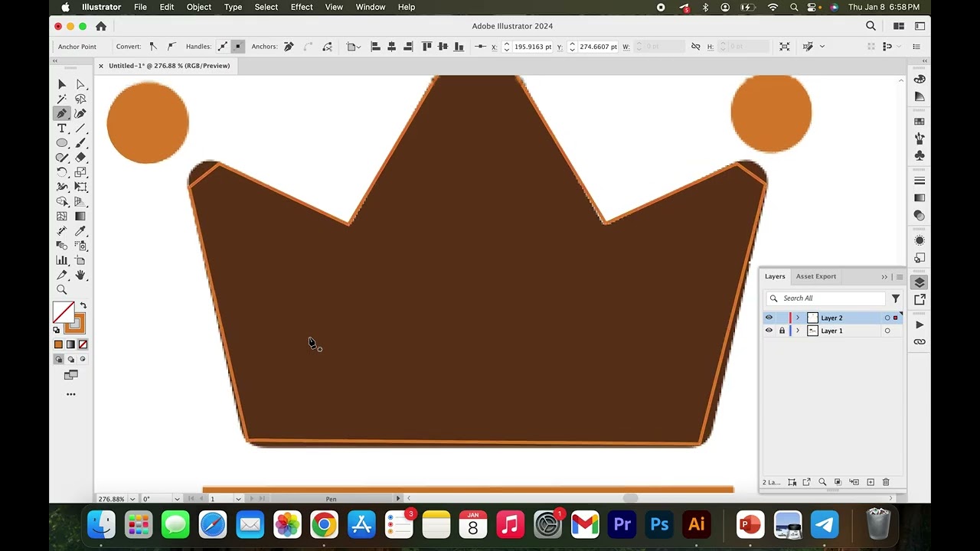Select the Magic Wand tool
Viewport: 980px width, 551px height.
62,99
